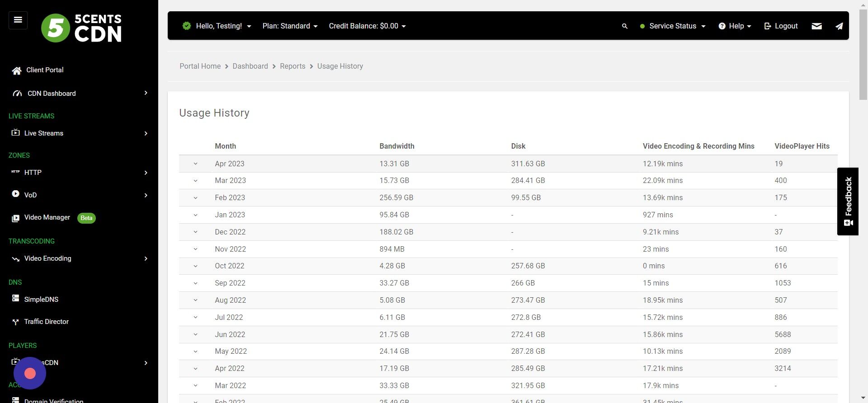
Task: Click the green verified badge icon
Action: click(187, 26)
